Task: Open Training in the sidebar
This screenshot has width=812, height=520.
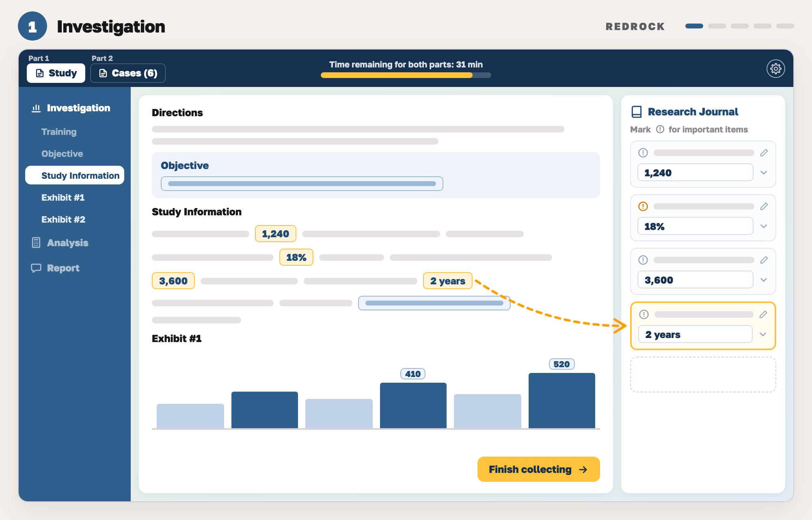Action: pos(59,132)
